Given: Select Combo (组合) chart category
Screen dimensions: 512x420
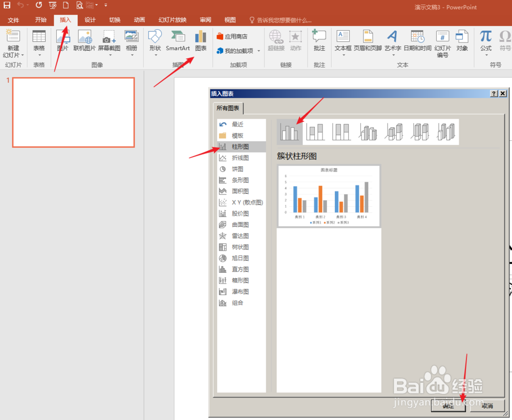Looking at the screenshot, I should [x=241, y=303].
